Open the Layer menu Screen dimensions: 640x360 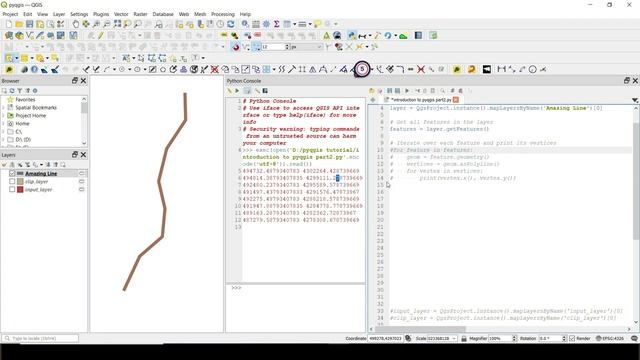(x=59, y=14)
